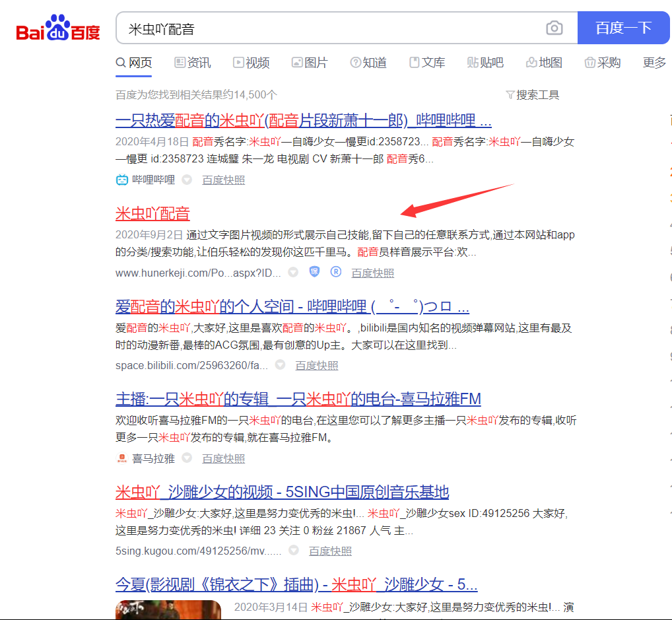Click the 5sing.kugou.com/49125256 URL
This screenshot has width=672, height=620.
point(199,551)
